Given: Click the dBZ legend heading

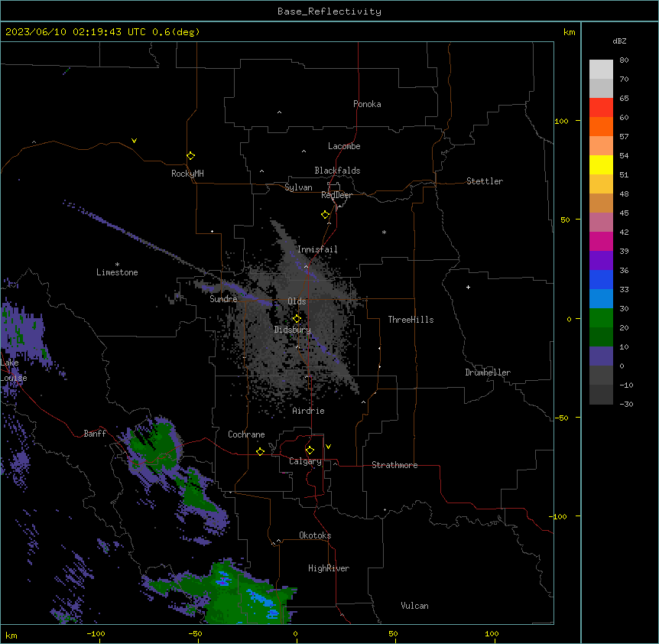Looking at the screenshot, I should coord(619,41).
